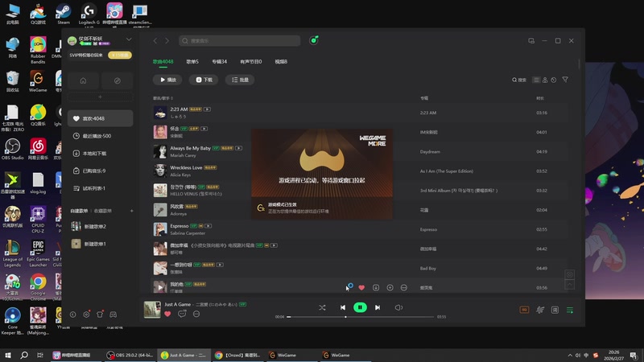Open OBS 29.0.2 from the Windows taskbar
The image size is (644, 362).
130,355
